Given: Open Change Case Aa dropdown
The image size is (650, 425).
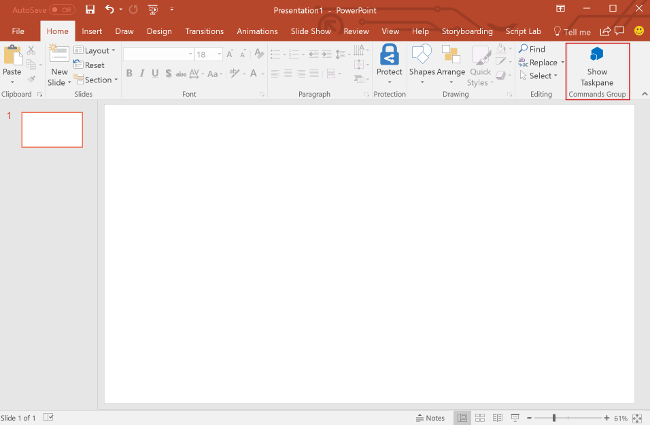Looking at the screenshot, I should [x=215, y=74].
